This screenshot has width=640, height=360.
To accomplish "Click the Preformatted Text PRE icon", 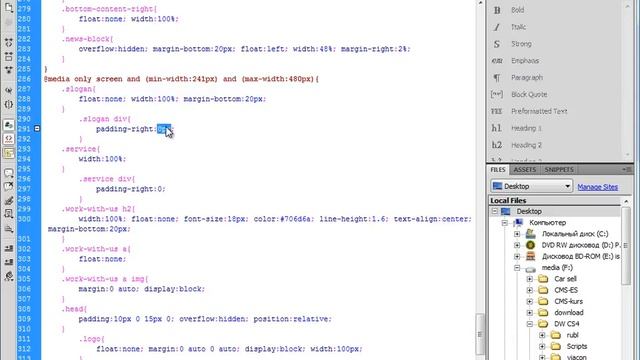I will [x=497, y=111].
